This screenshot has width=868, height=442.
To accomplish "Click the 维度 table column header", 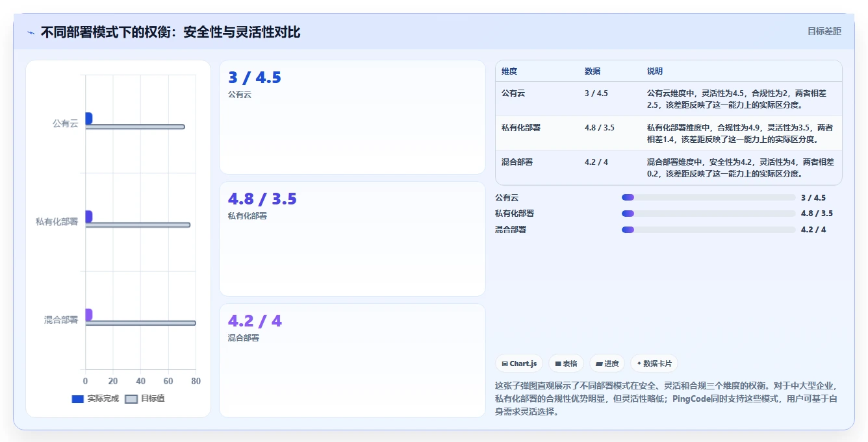I will coord(509,71).
